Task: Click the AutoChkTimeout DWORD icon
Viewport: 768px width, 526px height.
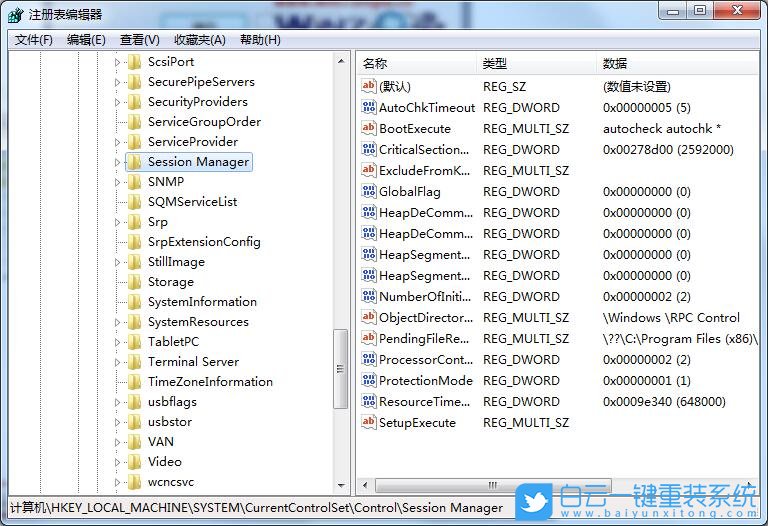Action: [368, 107]
